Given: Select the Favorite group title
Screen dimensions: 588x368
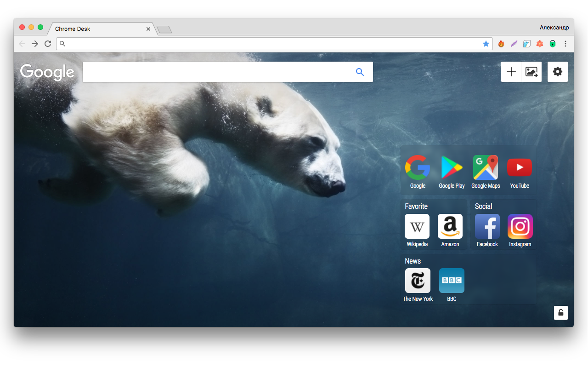Looking at the screenshot, I should point(416,207).
